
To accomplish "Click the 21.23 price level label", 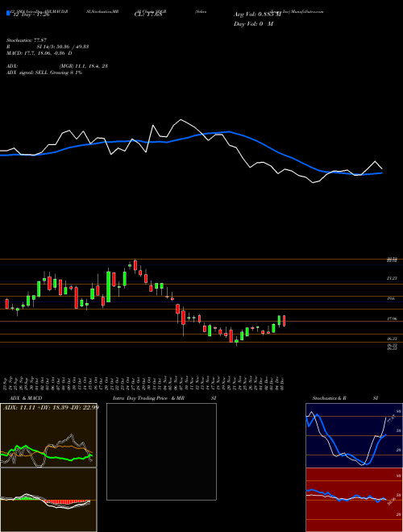I will click(x=392, y=278).
